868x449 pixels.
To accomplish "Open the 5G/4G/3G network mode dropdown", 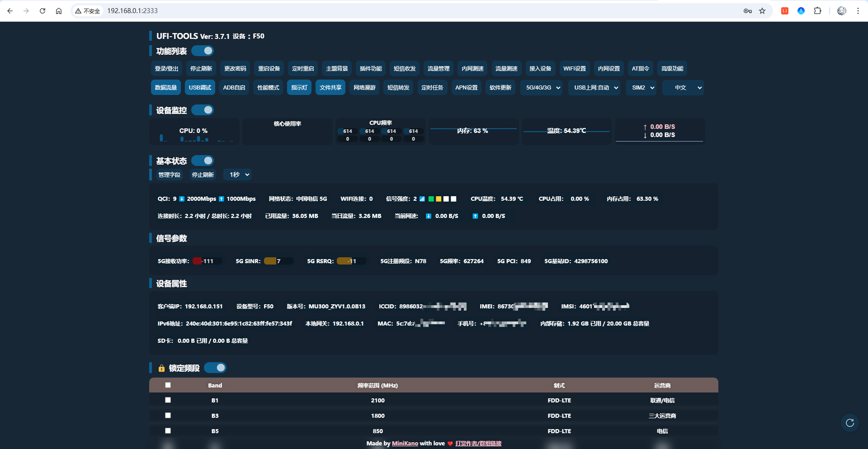I will (x=543, y=88).
